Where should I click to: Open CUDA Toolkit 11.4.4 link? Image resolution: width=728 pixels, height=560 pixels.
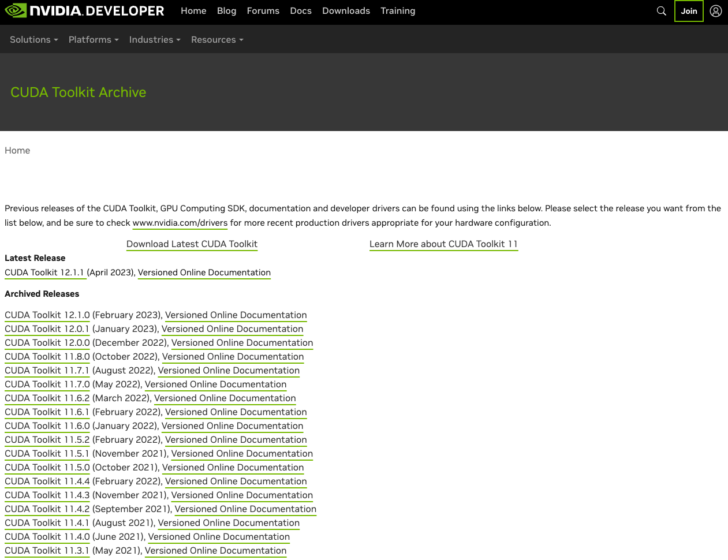tap(47, 481)
